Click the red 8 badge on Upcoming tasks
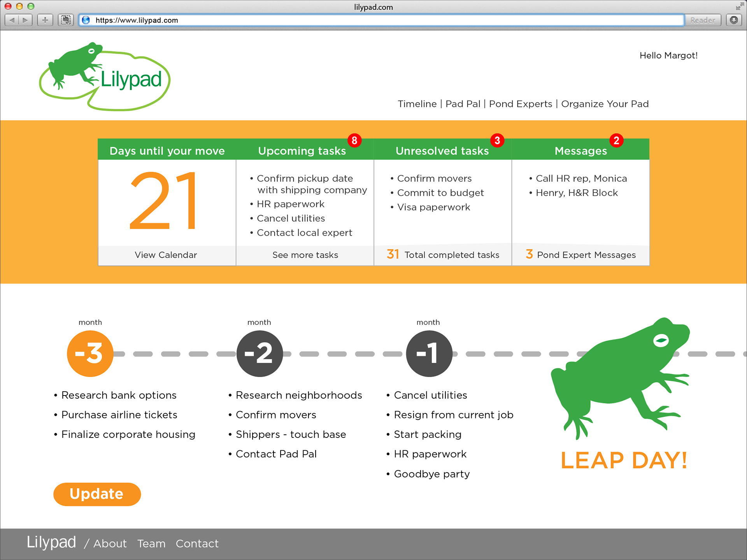Screen dimensions: 747x560 (354, 140)
